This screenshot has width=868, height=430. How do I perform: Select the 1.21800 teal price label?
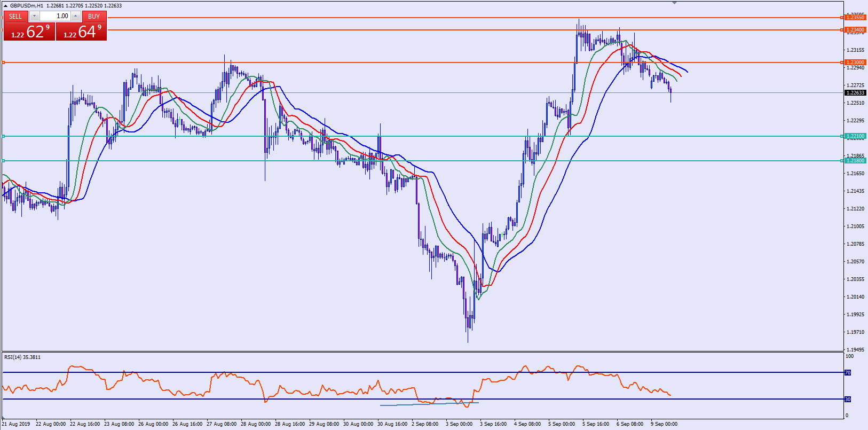tap(855, 161)
